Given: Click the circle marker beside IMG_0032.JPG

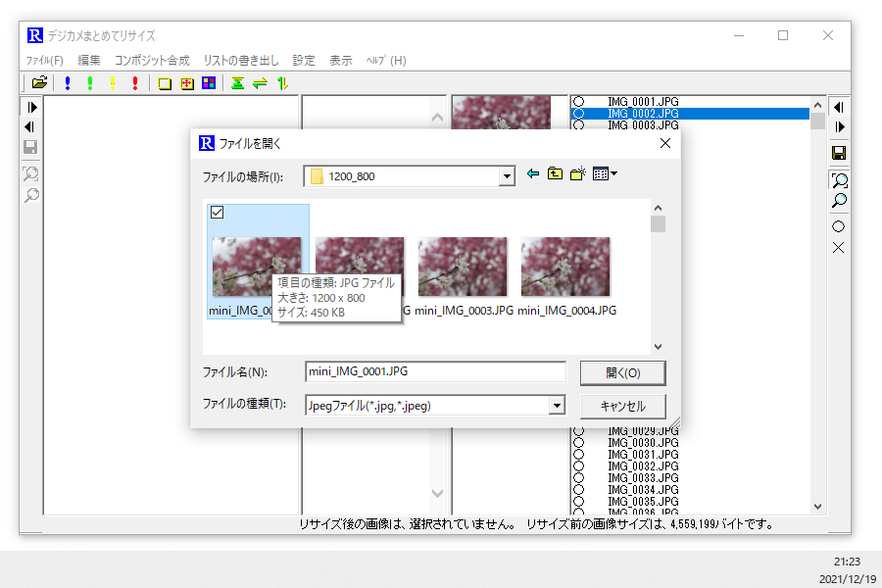Looking at the screenshot, I should [x=578, y=466].
